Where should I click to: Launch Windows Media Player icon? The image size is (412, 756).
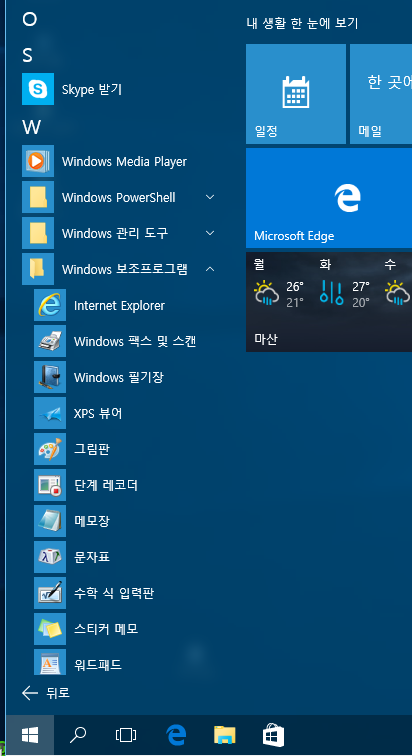tap(38, 161)
